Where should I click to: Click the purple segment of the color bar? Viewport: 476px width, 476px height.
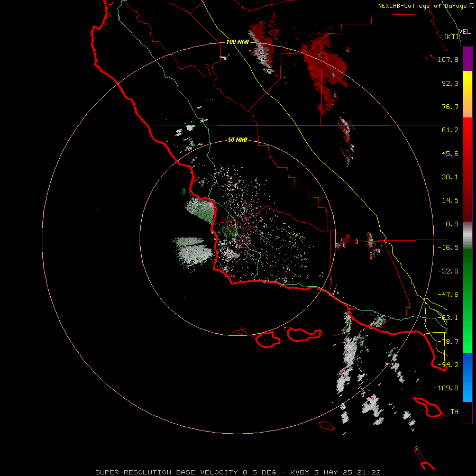tap(467, 59)
